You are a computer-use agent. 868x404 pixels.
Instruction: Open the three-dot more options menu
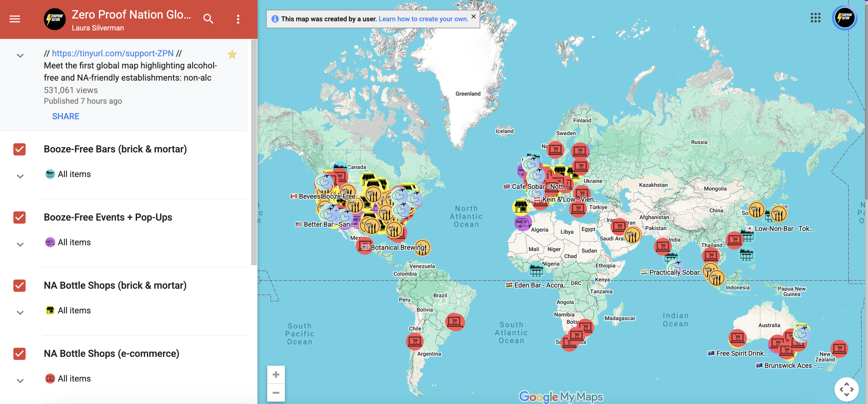pos(238,19)
